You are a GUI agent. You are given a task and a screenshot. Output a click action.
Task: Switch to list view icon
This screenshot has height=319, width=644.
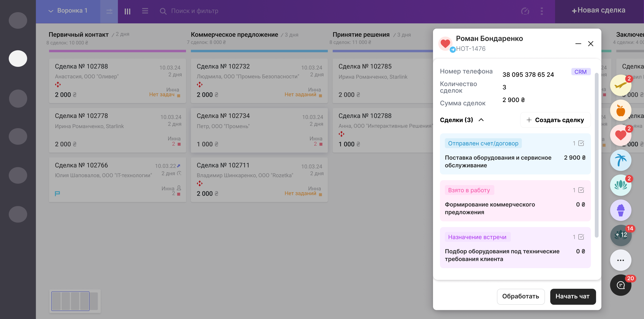click(x=145, y=11)
